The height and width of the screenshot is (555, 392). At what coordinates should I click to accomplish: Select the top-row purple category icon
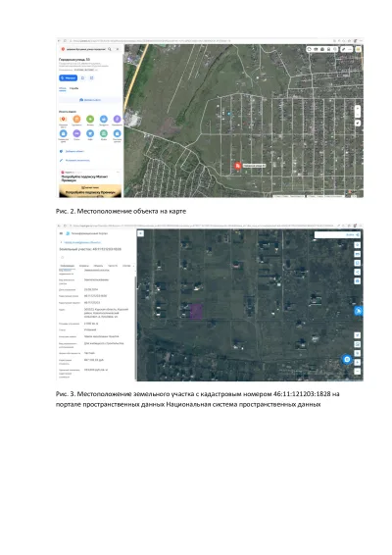point(117,119)
